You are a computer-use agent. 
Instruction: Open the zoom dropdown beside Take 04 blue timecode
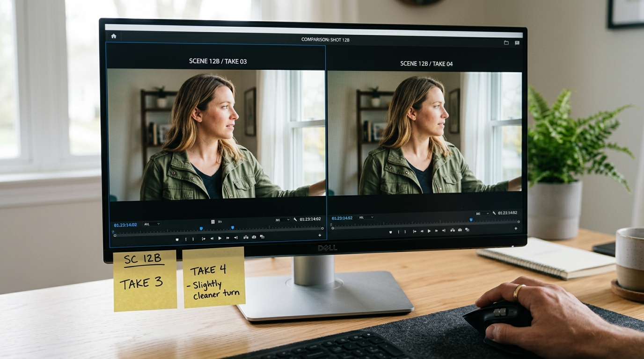(x=366, y=217)
